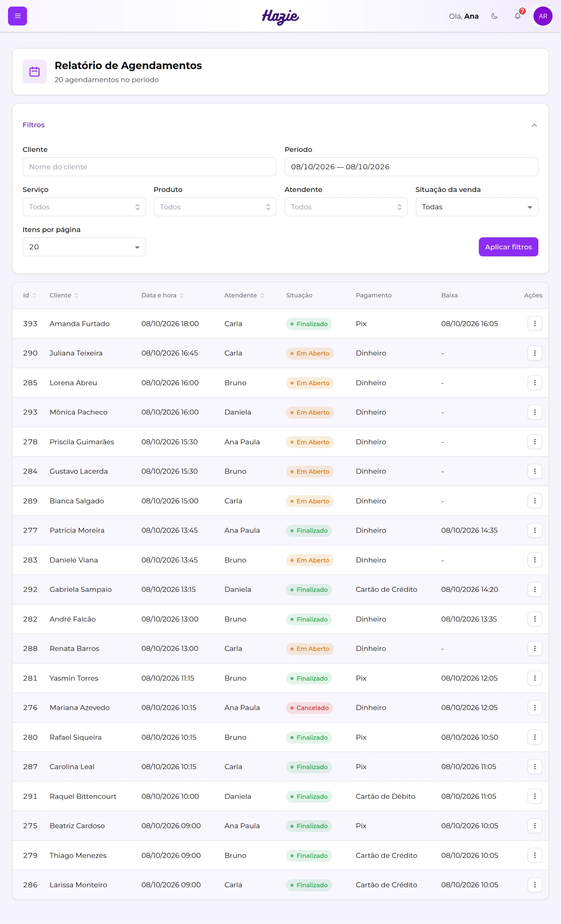Open actions menu for Bianca Salgado
The width and height of the screenshot is (561, 924).
click(535, 501)
